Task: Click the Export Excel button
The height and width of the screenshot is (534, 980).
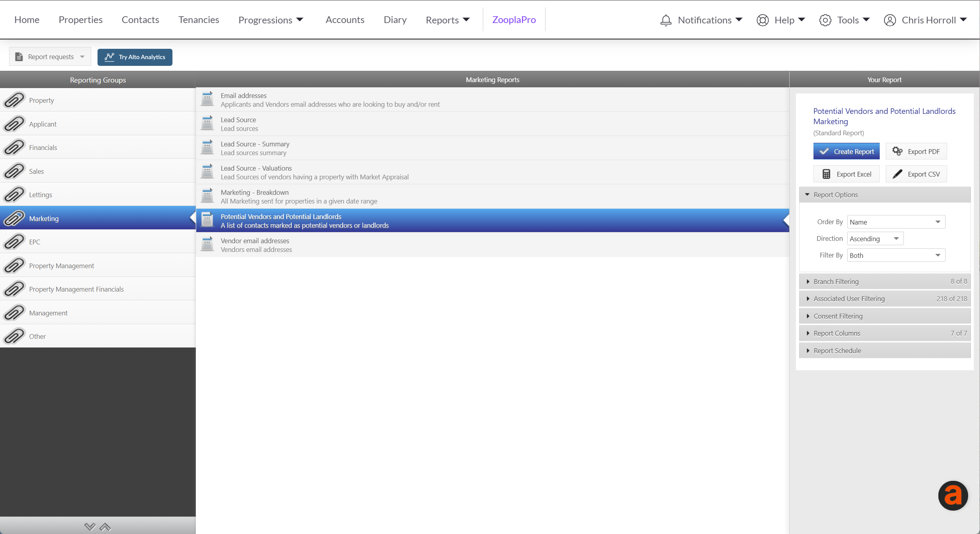Action: tap(846, 174)
